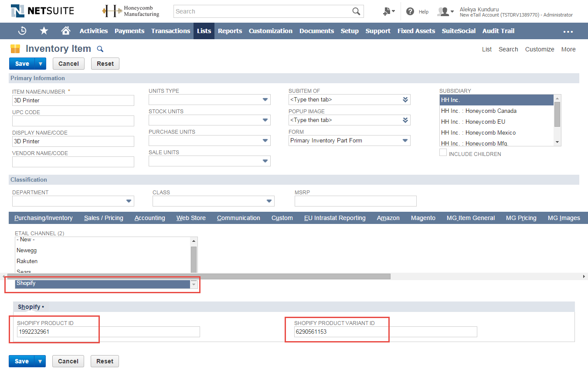Click the Customize link

[x=539, y=49]
